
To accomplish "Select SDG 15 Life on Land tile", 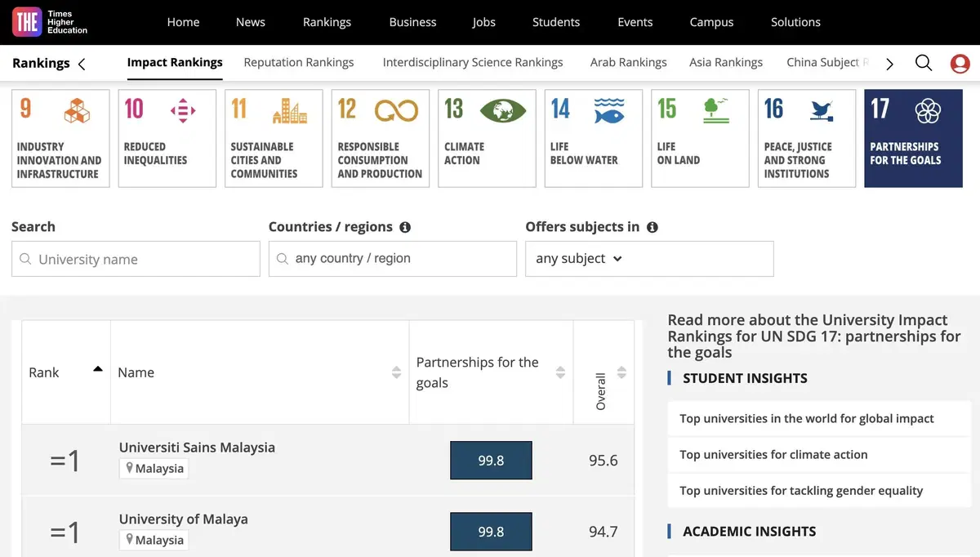I will [x=700, y=138].
